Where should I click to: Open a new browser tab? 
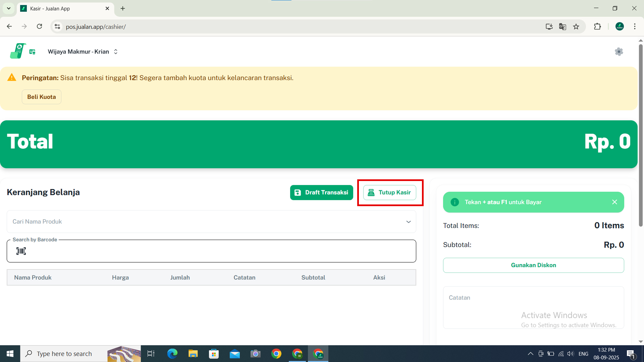pos(123,9)
